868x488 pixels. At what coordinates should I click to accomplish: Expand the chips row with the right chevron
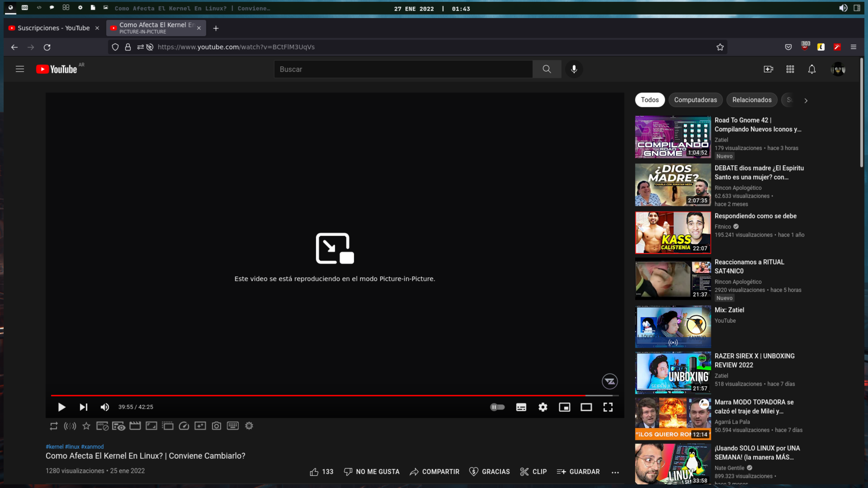[x=806, y=100]
